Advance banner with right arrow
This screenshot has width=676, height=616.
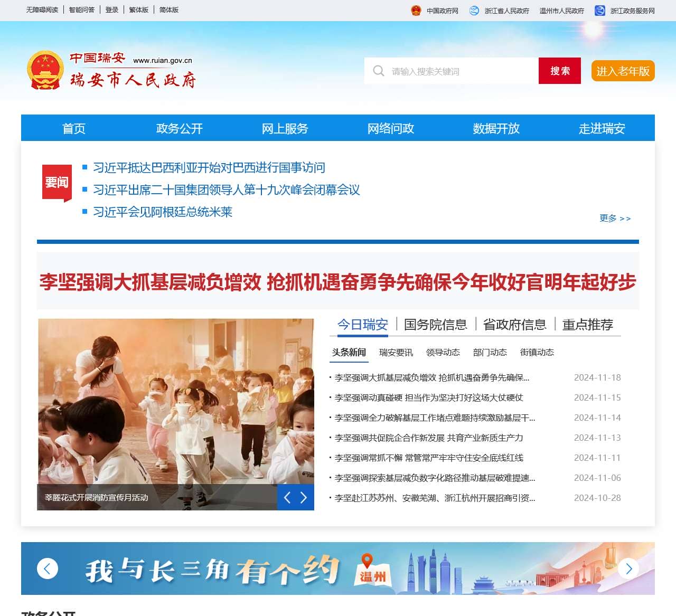(x=628, y=568)
